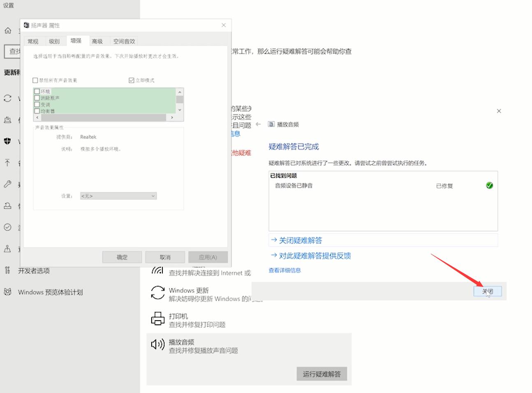Click 运行疑难解答 button
The width and height of the screenshot is (532, 393).
click(322, 374)
